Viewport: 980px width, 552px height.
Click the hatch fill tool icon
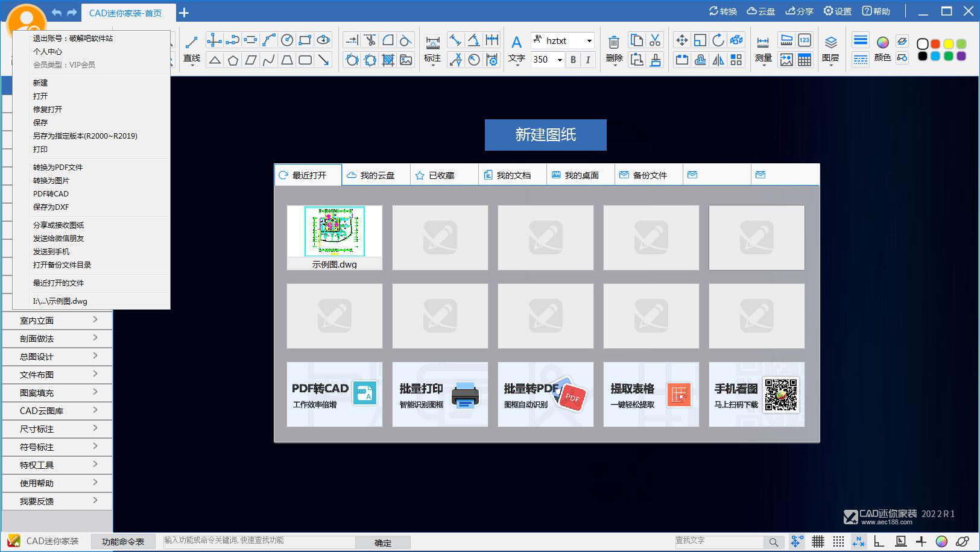pos(388,60)
